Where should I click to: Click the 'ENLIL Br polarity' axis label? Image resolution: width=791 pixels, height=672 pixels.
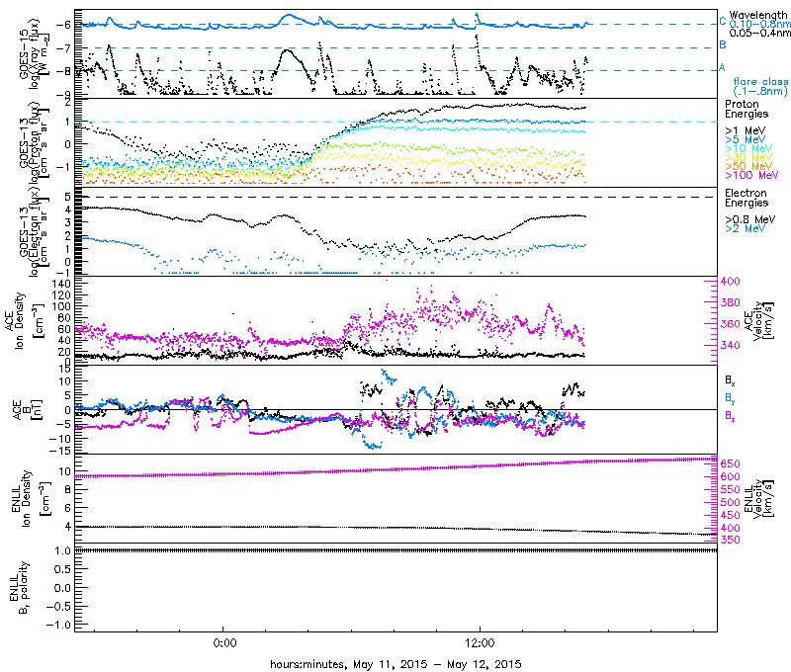click(x=19, y=588)
